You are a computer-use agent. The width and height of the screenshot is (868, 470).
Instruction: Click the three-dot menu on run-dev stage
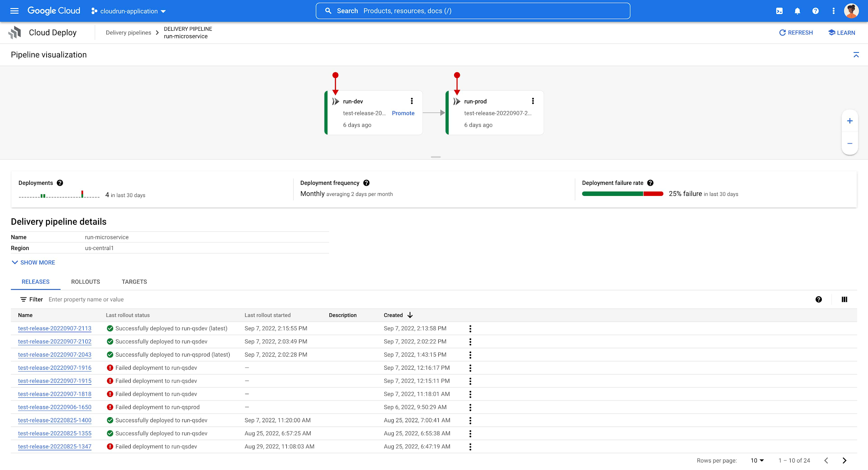(412, 101)
